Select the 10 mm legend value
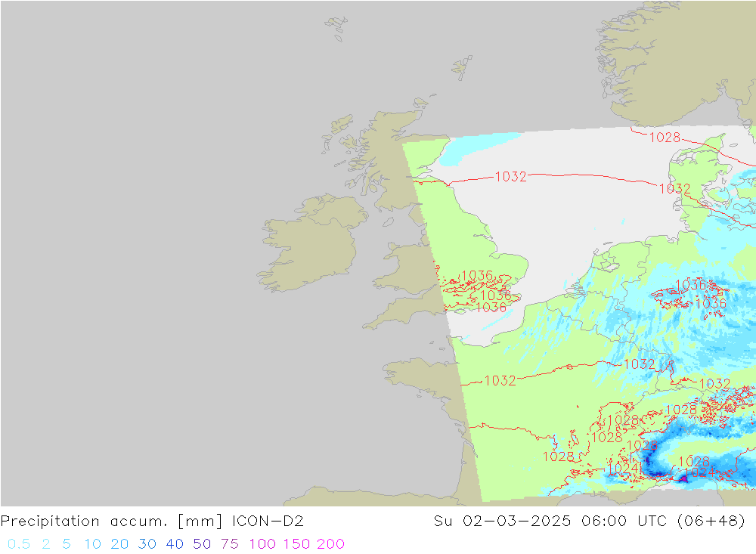This screenshot has height=554, width=756. click(92, 544)
